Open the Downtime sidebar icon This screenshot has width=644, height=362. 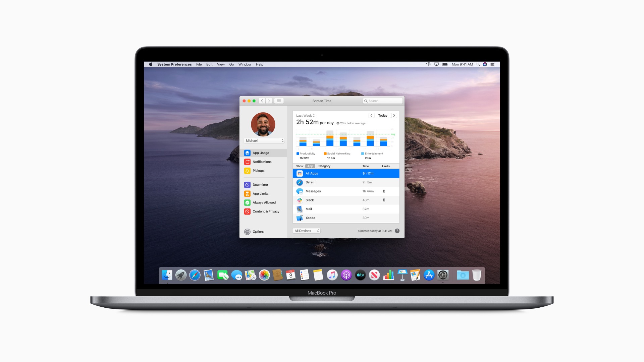tap(247, 185)
